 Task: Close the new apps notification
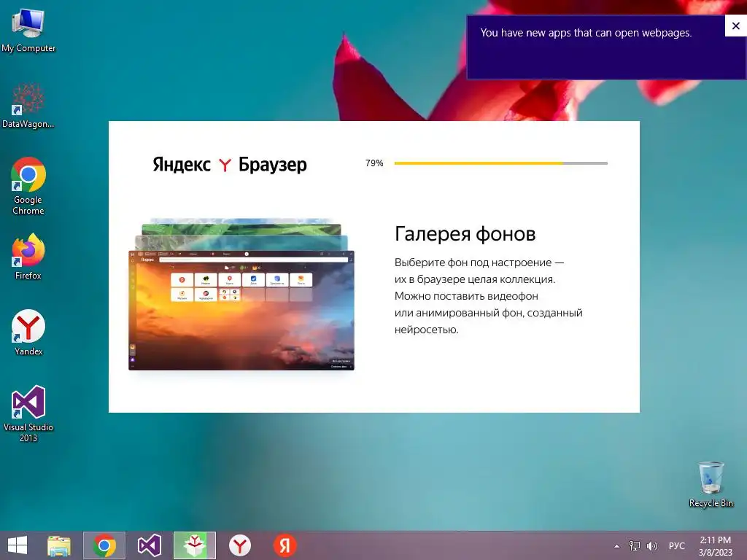click(x=735, y=26)
